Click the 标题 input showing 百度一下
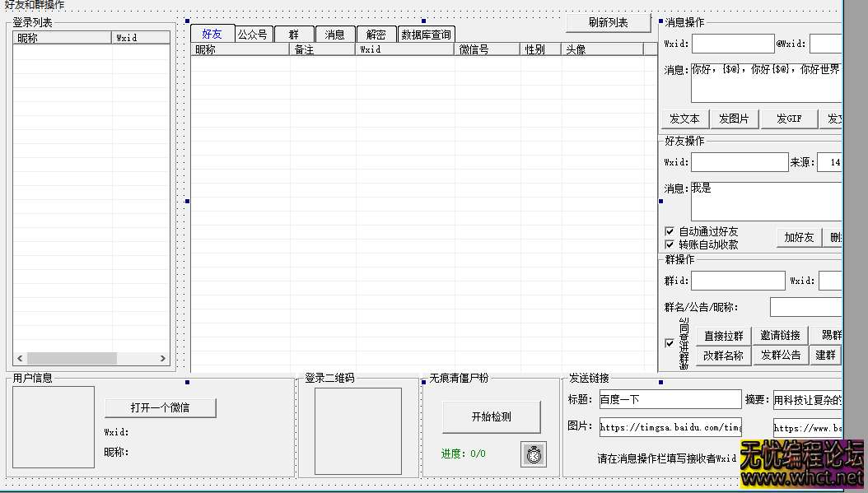This screenshot has height=493, width=868. [x=670, y=399]
